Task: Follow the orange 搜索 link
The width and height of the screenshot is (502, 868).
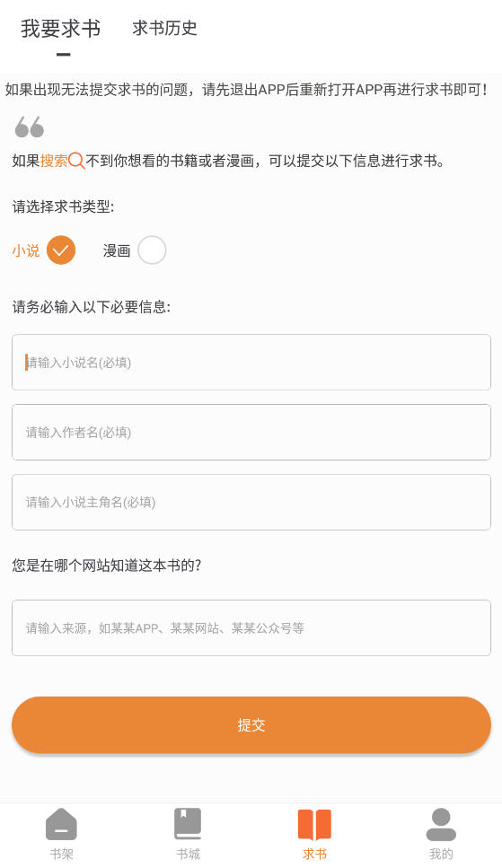Action: click(54, 161)
